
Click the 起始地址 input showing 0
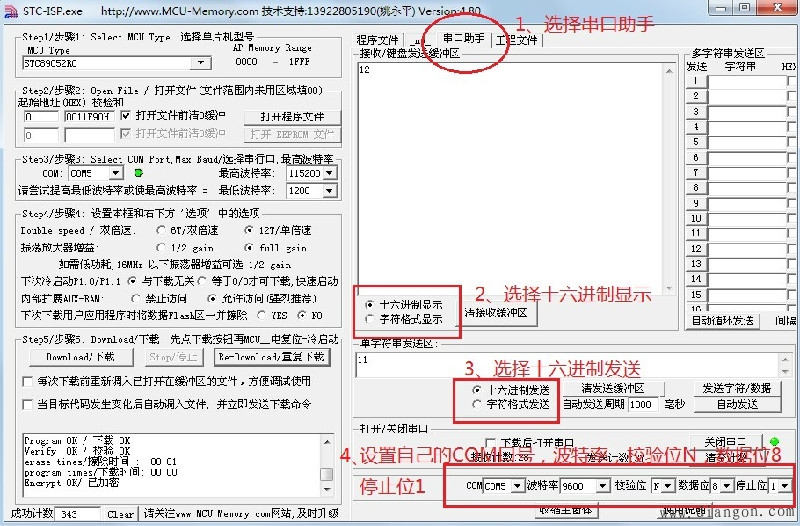(41, 117)
